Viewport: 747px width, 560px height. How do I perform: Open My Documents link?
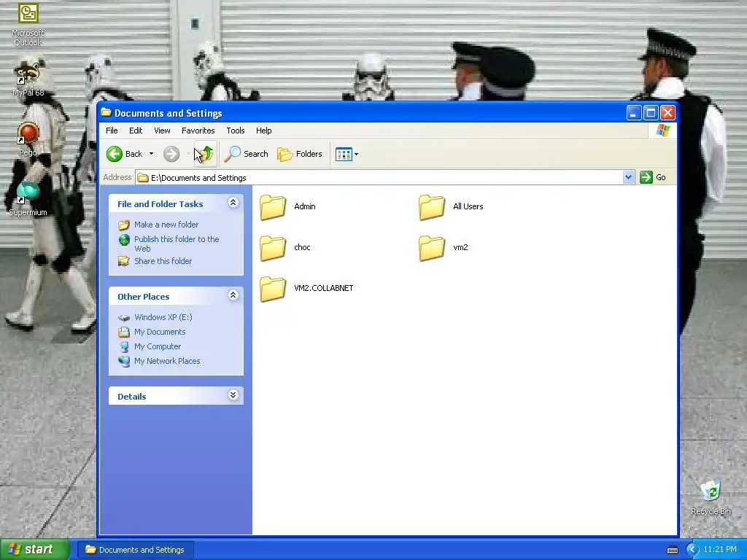click(x=160, y=332)
